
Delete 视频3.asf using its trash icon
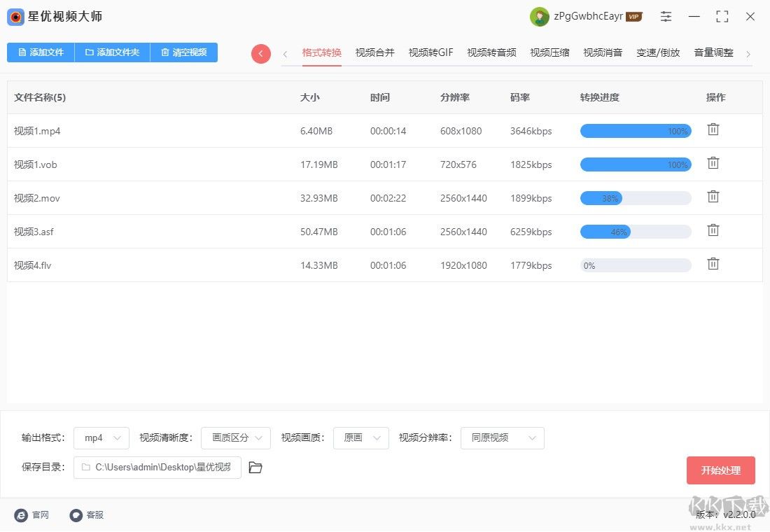click(713, 231)
